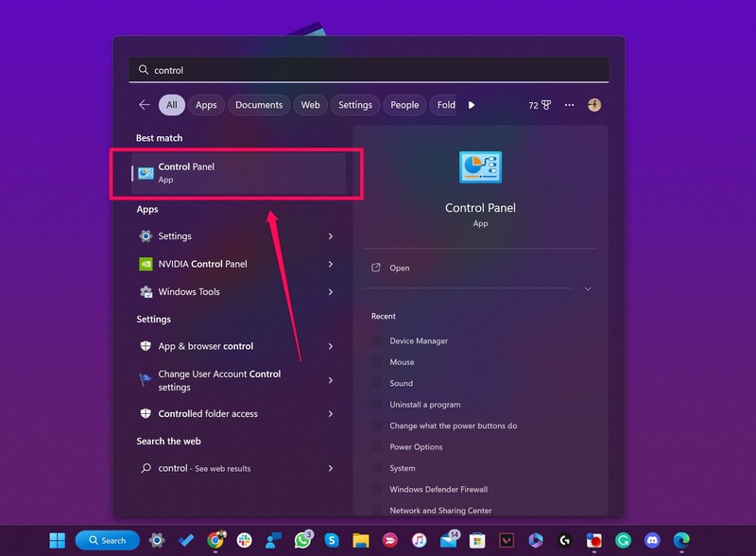Expand the NVIDIA Control Panel result arrow
Image resolution: width=756 pixels, height=556 pixels.
[330, 264]
